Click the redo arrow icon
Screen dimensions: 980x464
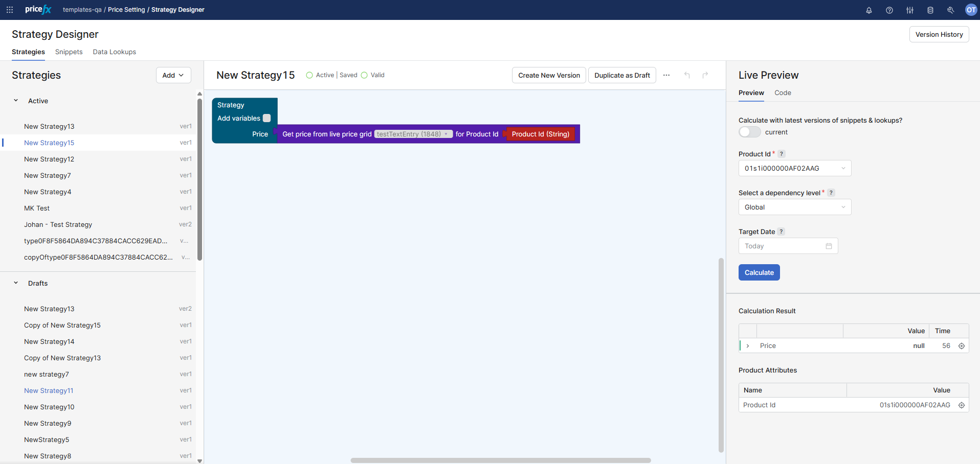tap(705, 75)
